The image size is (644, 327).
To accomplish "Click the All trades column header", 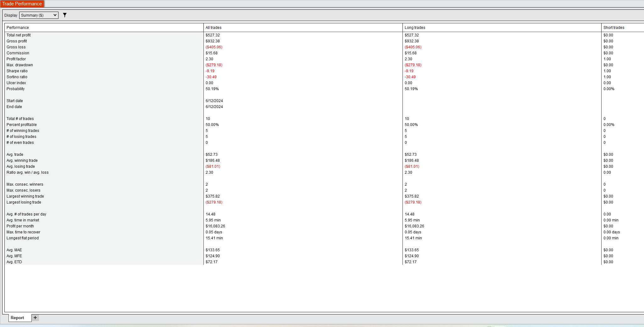I will click(303, 28).
